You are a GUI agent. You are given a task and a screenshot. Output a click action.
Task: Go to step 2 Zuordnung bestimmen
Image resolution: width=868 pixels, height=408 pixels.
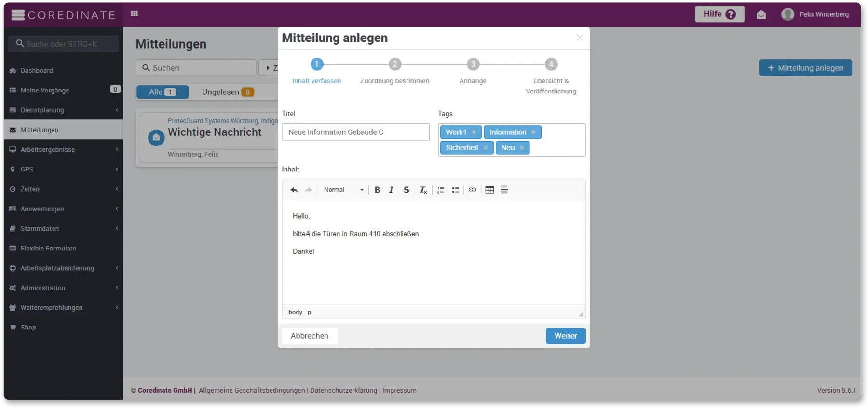(394, 64)
